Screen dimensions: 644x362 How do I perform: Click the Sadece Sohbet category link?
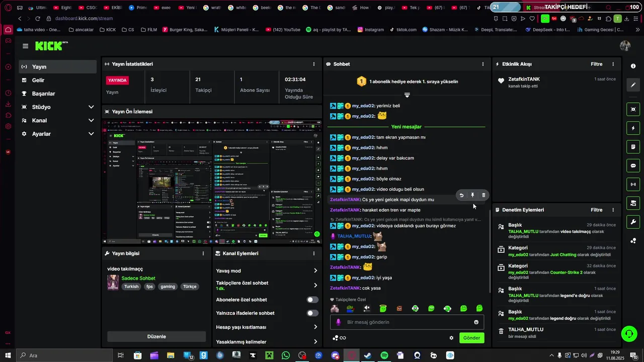point(138,278)
